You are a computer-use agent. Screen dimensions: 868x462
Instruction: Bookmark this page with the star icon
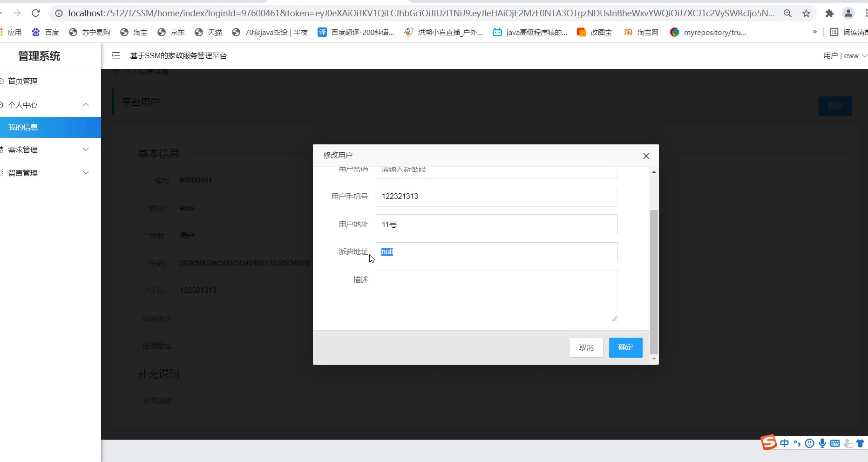(807, 14)
